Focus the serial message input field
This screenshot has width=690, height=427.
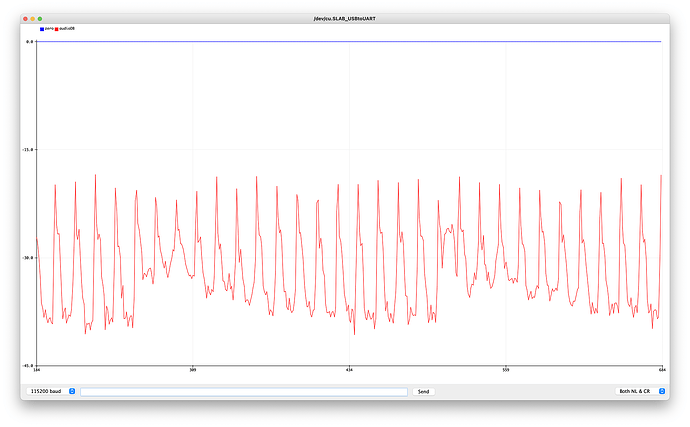click(x=244, y=391)
